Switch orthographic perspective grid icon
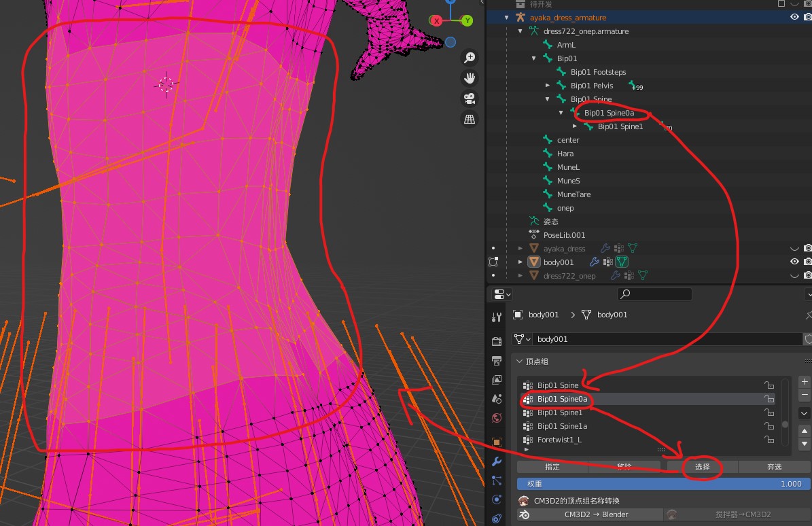This screenshot has height=526, width=812. [x=470, y=119]
